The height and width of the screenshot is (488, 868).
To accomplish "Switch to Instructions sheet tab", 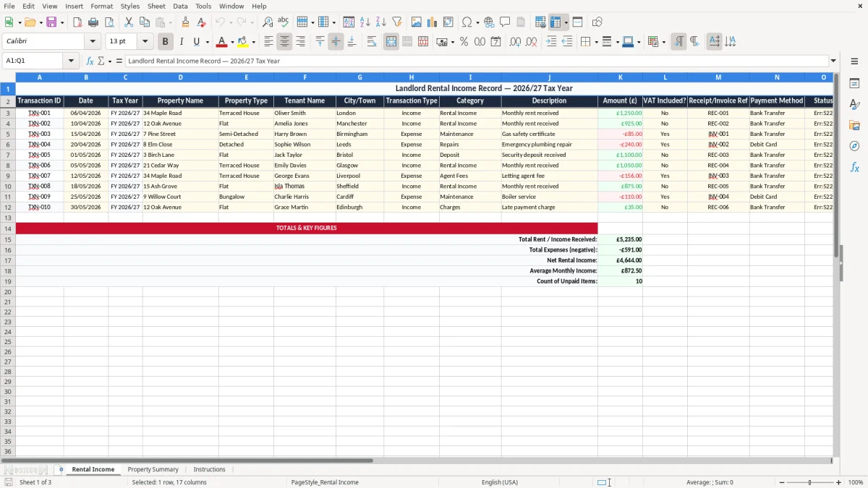I will click(x=210, y=469).
